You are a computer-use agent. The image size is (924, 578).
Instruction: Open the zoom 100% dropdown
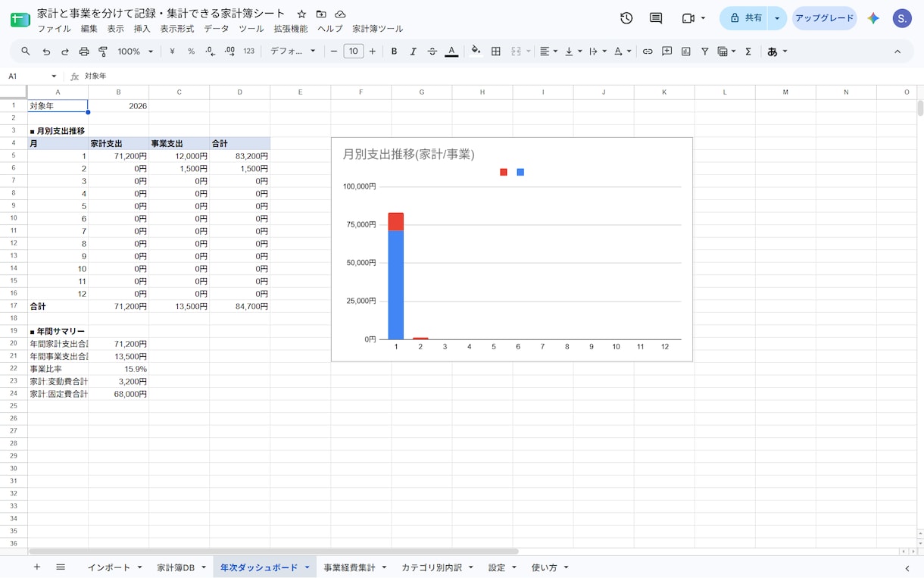(136, 52)
